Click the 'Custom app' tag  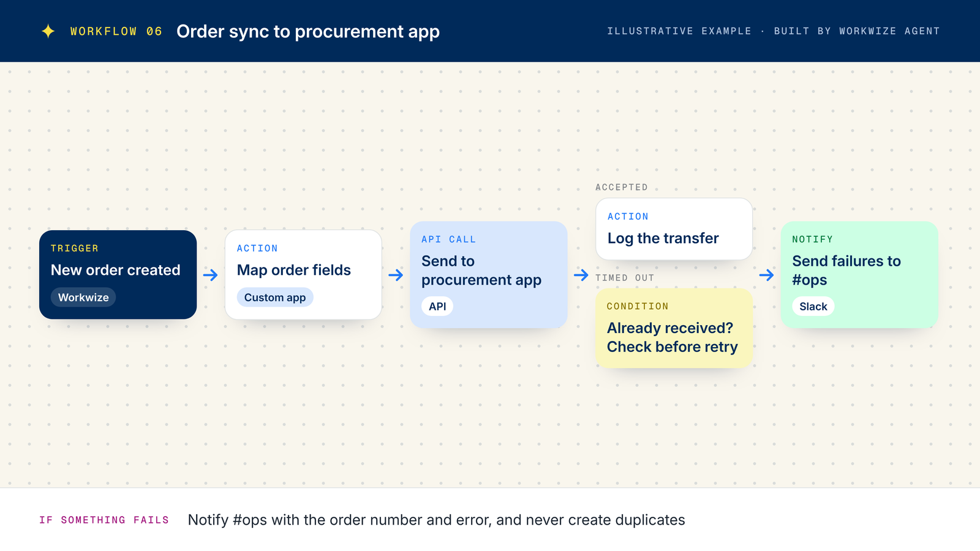(x=275, y=298)
